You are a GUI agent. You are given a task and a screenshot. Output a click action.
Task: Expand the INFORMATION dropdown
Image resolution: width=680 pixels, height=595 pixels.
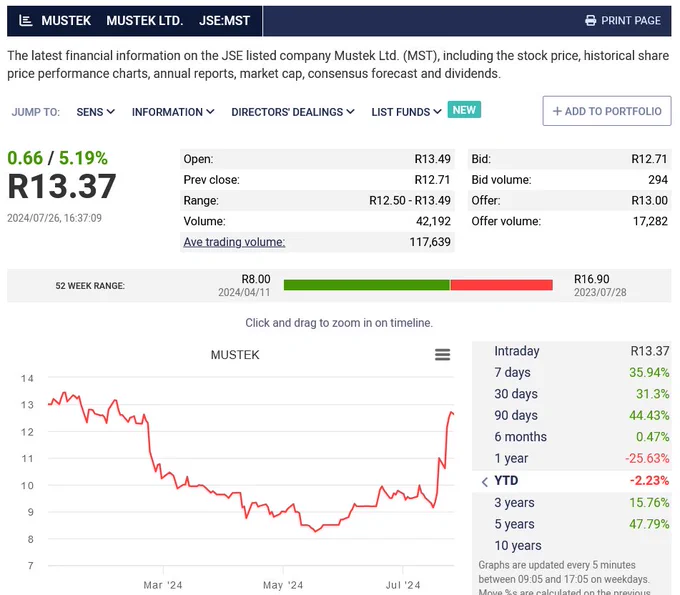(173, 112)
